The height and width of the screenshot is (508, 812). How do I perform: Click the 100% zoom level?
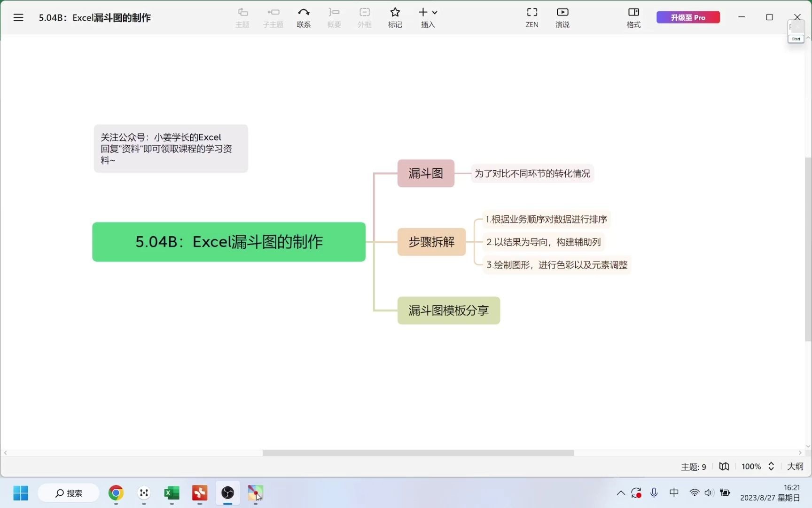(x=751, y=467)
